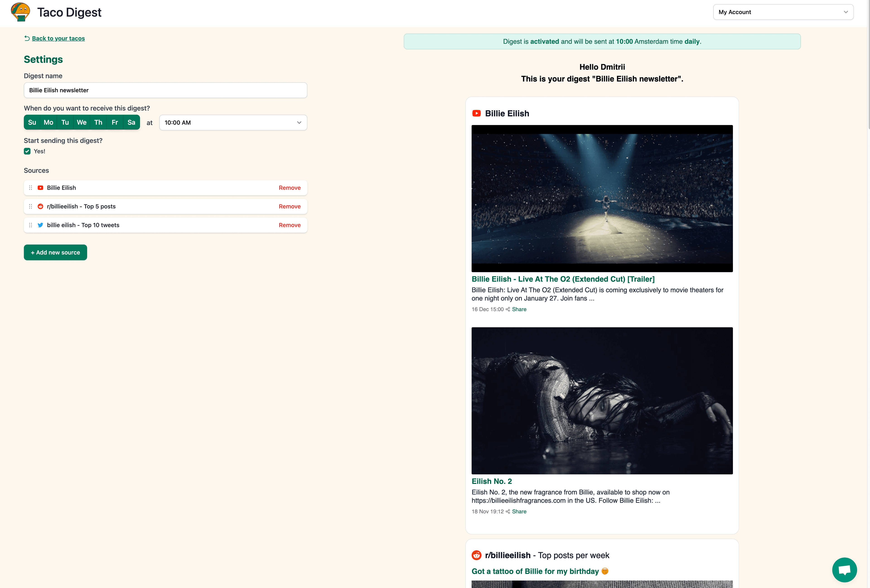Click the drag handle for the Billie Eilish source

pos(31,188)
